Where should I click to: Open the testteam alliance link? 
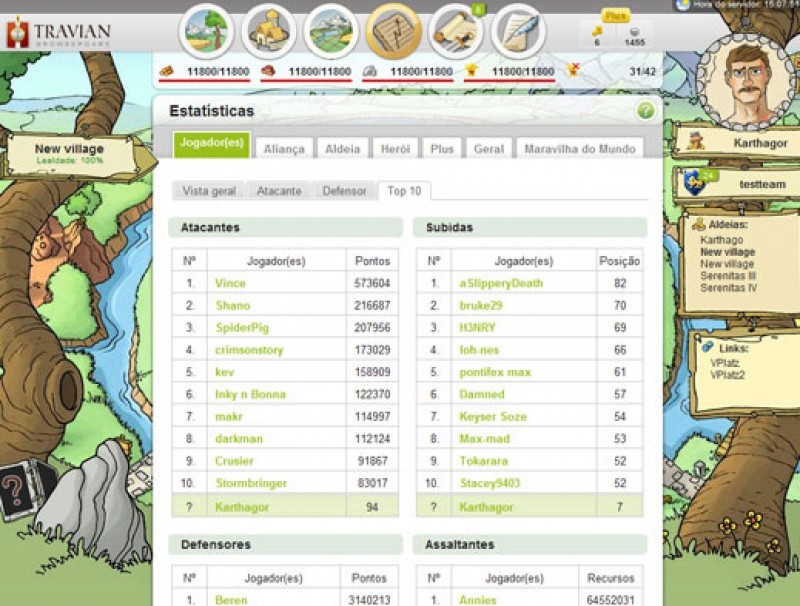762,184
